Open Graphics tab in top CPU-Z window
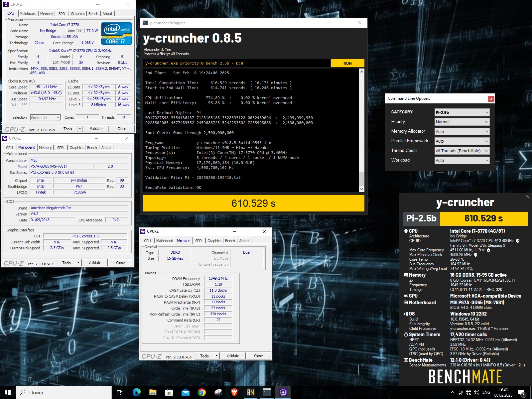This screenshot has width=532, height=399. [77, 14]
